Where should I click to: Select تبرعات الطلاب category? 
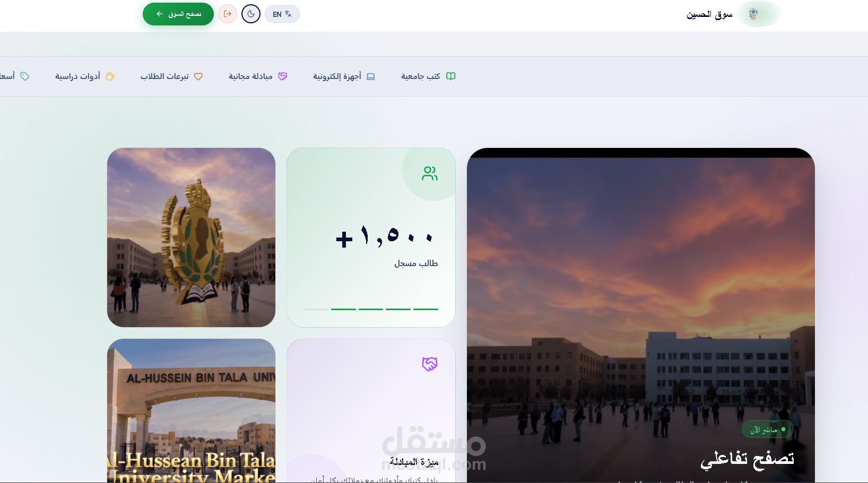coord(171,76)
